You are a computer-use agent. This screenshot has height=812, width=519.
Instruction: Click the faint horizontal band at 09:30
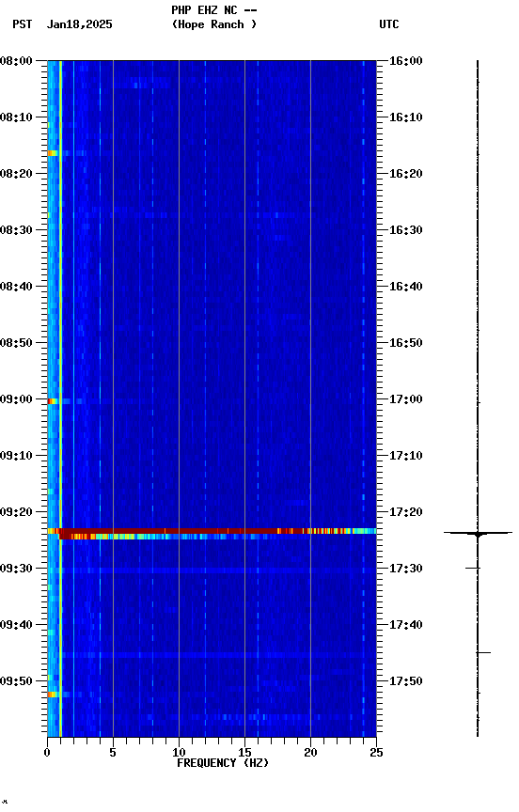tap(212, 570)
